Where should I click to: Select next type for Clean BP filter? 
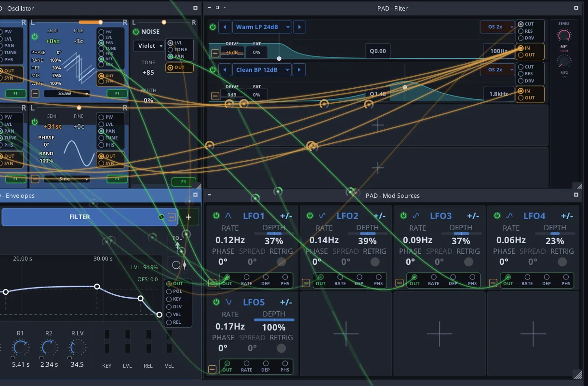pos(299,69)
